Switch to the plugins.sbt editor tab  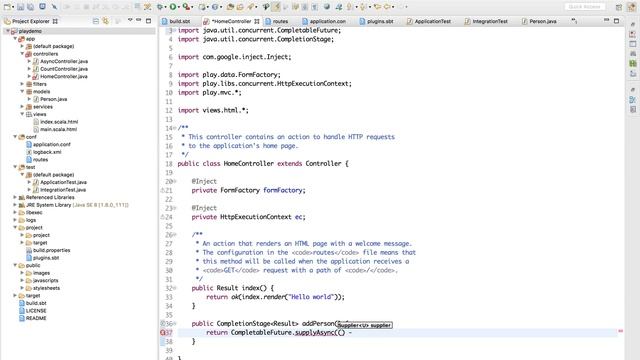tap(380, 21)
